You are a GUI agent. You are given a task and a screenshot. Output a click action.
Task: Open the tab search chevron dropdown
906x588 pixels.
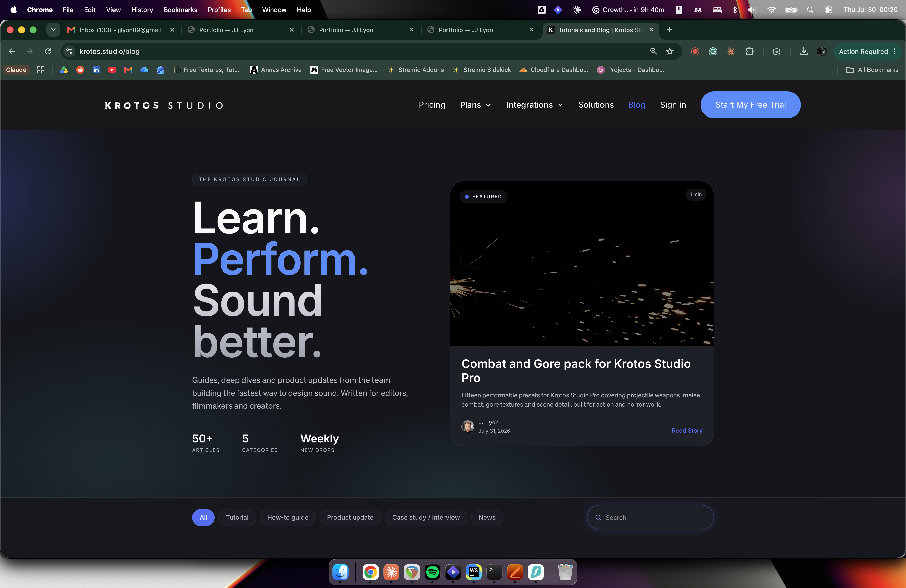pyautogui.click(x=53, y=30)
